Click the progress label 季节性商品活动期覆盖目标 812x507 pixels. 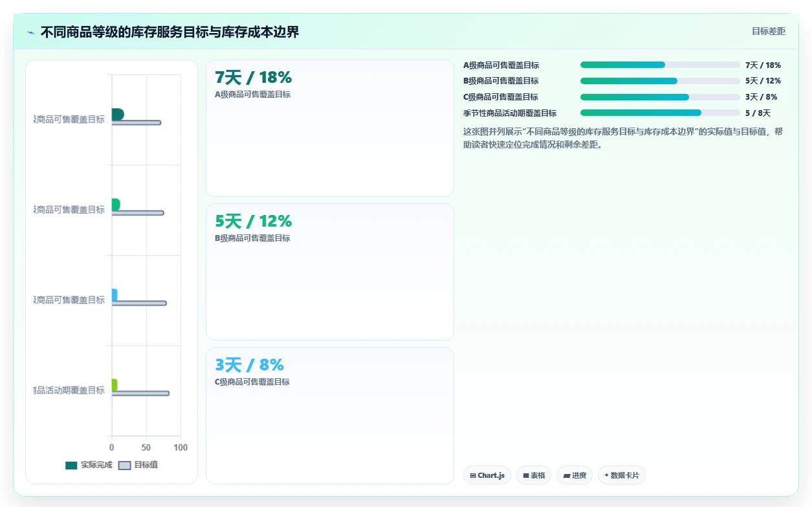[510, 113]
